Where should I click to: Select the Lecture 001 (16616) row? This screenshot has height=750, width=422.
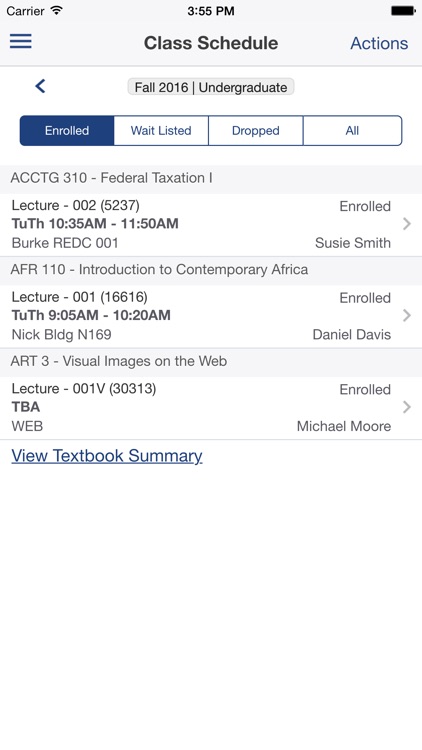point(211,316)
